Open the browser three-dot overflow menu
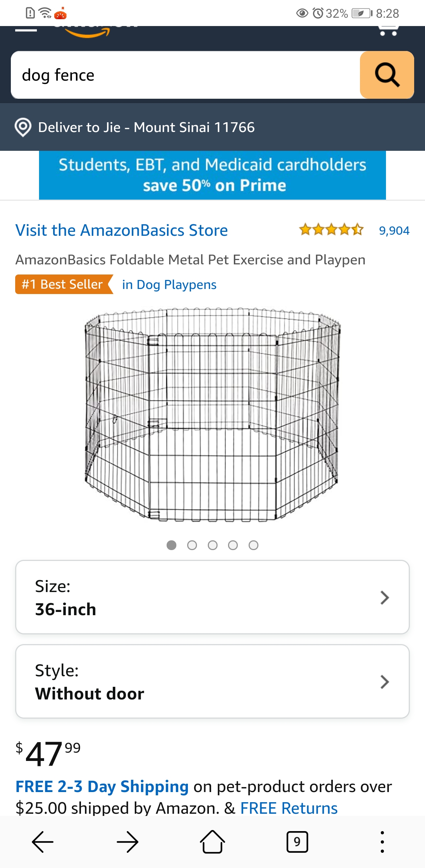The image size is (425, 868). point(382,842)
